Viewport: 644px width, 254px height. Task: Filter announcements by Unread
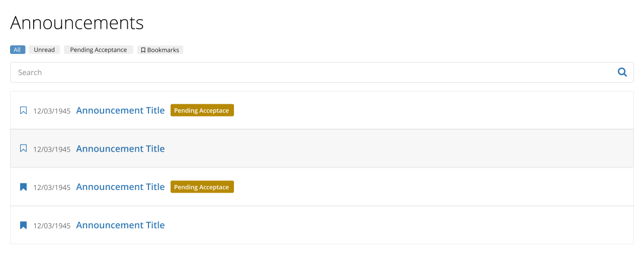pyautogui.click(x=44, y=50)
